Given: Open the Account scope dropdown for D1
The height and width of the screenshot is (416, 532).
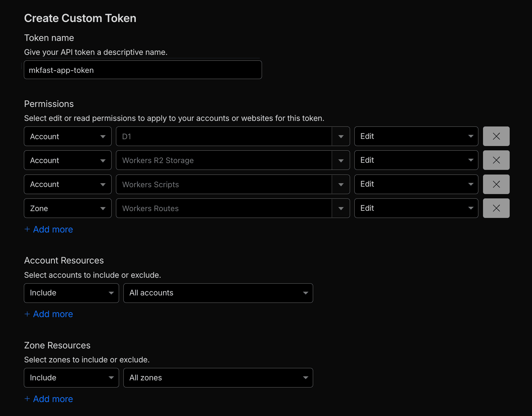Looking at the screenshot, I should click(68, 136).
